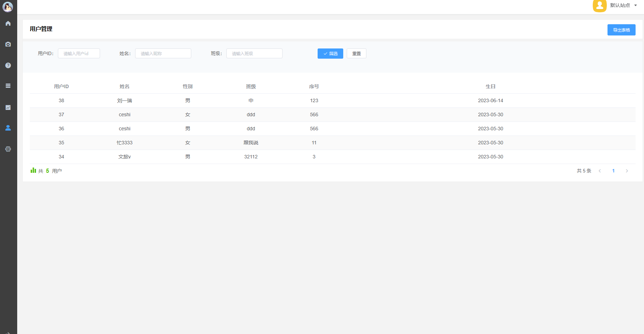Expand the sidebar with bottom arrow
This screenshot has height=334, width=644.
[x=8, y=333]
